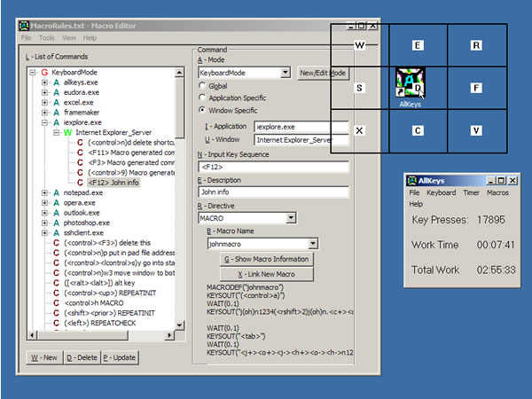The image size is (532, 399).
Task: Select the Global radio button
Action: pos(202,85)
